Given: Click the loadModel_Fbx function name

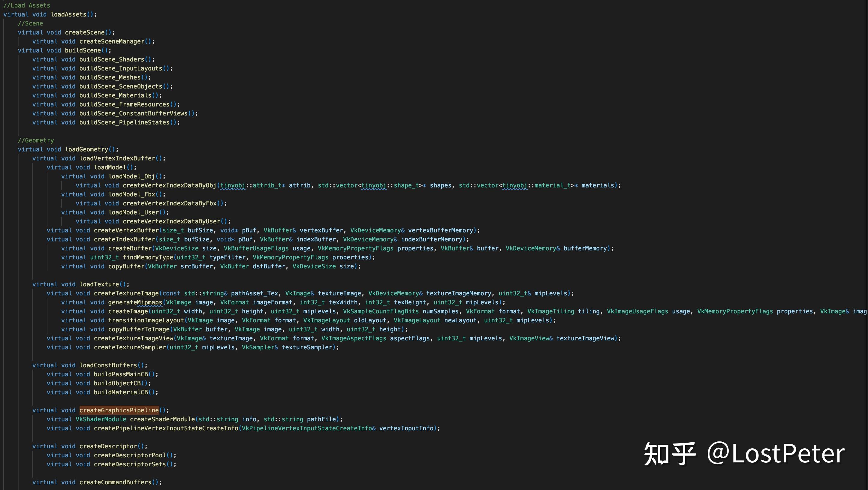Looking at the screenshot, I should 131,194.
